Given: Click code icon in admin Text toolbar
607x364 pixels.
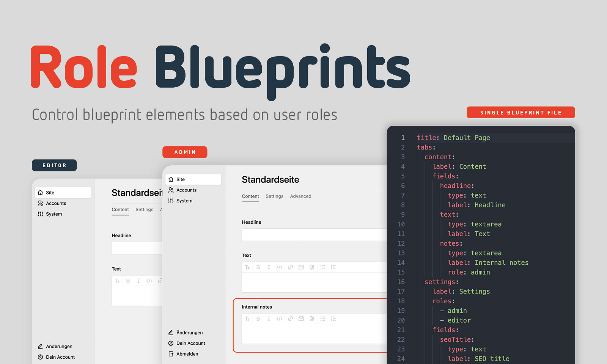Looking at the screenshot, I should pos(279,267).
